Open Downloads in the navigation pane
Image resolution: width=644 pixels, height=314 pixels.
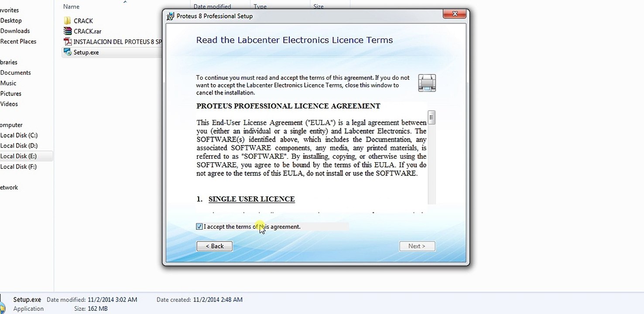[15, 31]
